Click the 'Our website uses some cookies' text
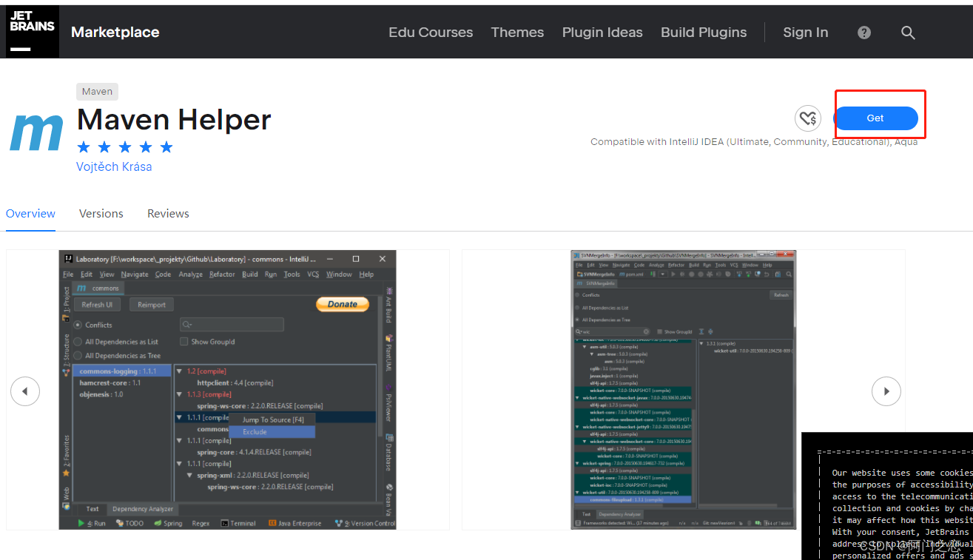The image size is (973, 560). (902, 473)
